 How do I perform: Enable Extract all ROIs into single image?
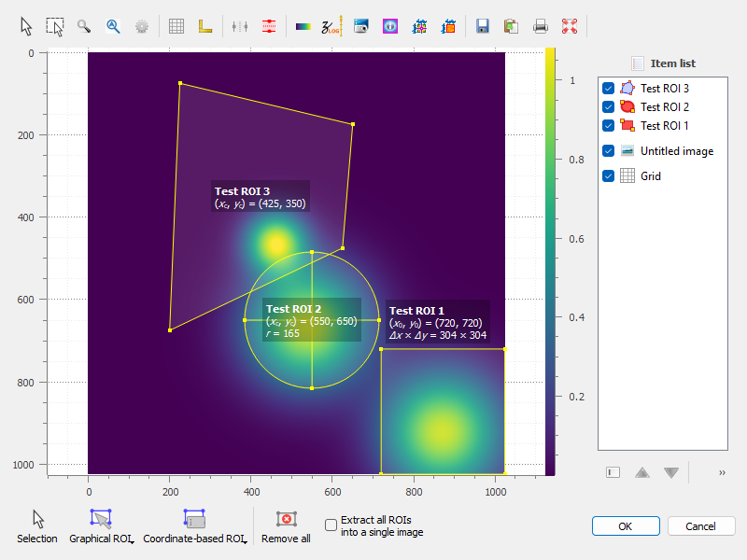tap(331, 525)
